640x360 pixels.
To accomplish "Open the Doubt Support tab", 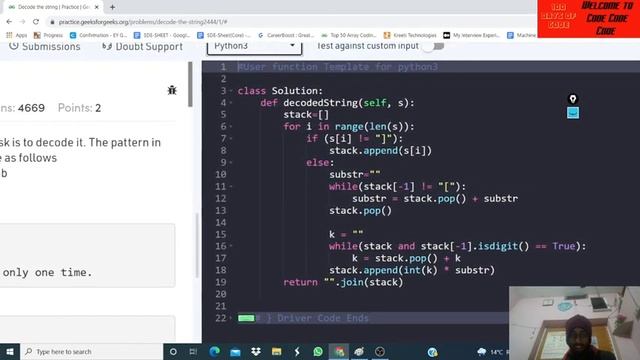I will pyautogui.click(x=142, y=47).
